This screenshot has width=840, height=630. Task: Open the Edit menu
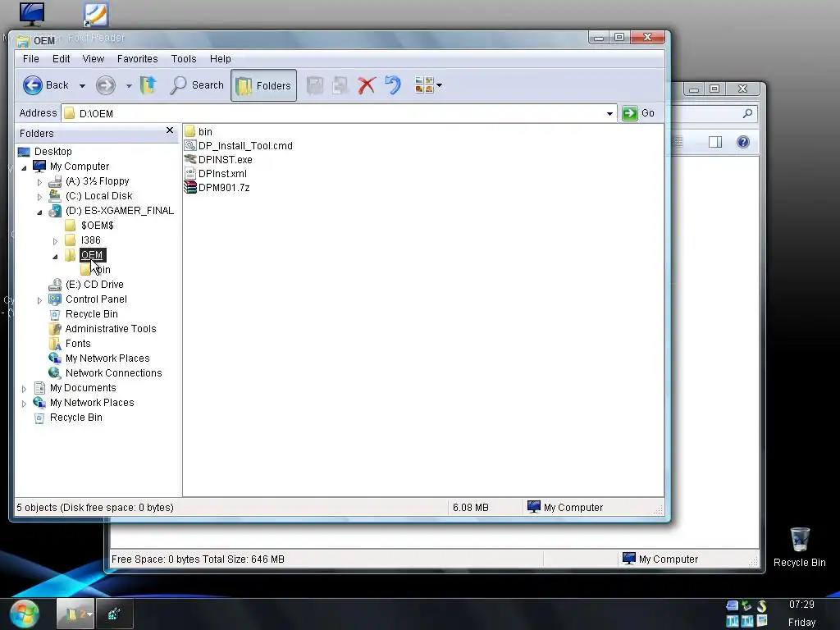tap(61, 59)
